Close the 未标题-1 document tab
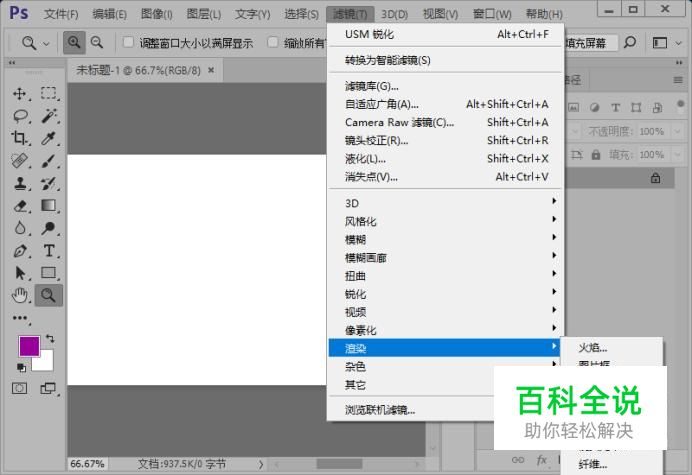 coord(211,70)
